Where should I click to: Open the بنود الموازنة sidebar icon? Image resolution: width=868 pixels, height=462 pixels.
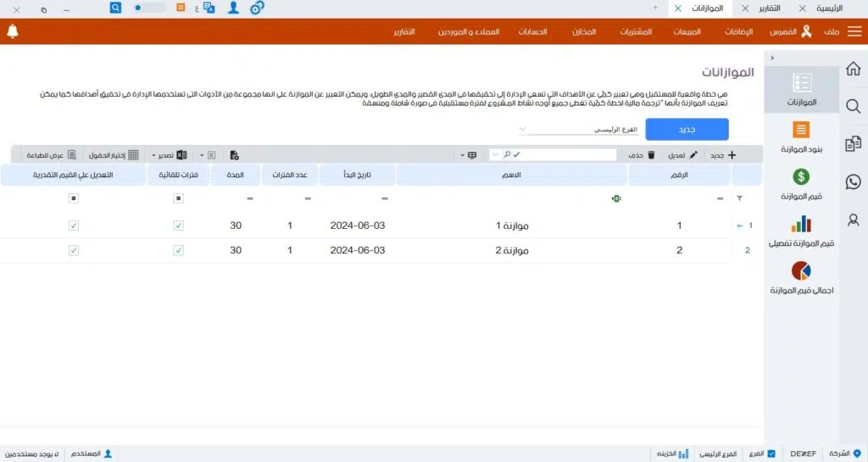pos(801,130)
